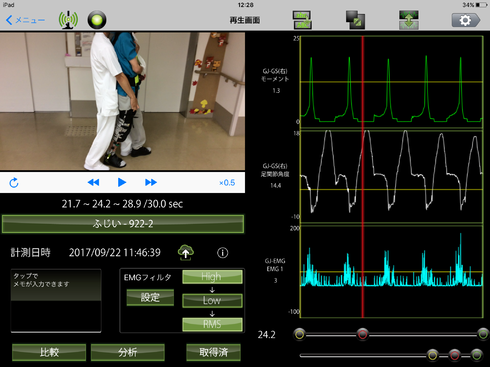This screenshot has height=367, width=490.
Task: Tap the round green status indicator button
Action: (97, 20)
